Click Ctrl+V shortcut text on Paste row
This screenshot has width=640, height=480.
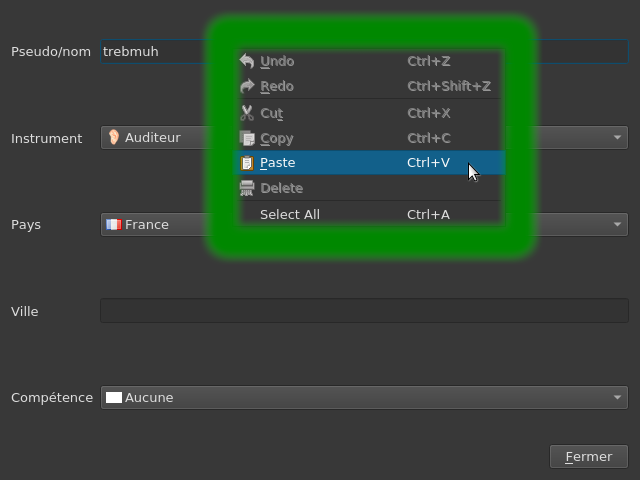428,162
